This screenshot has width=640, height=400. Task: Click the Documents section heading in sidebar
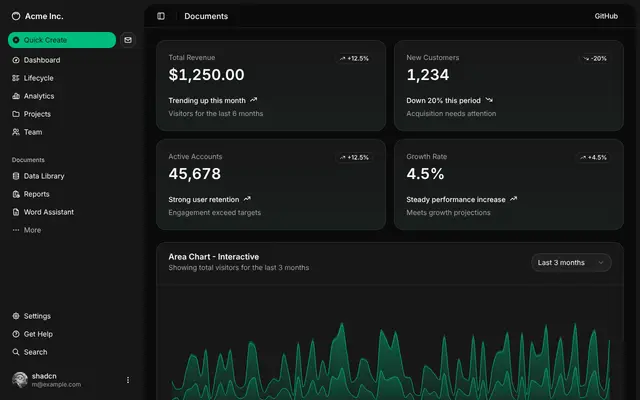tap(28, 160)
